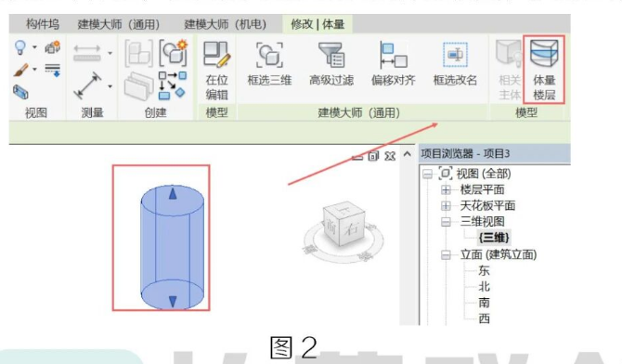Click the 测量 panel label
Image resolution: width=622 pixels, height=364 pixels.
[93, 112]
